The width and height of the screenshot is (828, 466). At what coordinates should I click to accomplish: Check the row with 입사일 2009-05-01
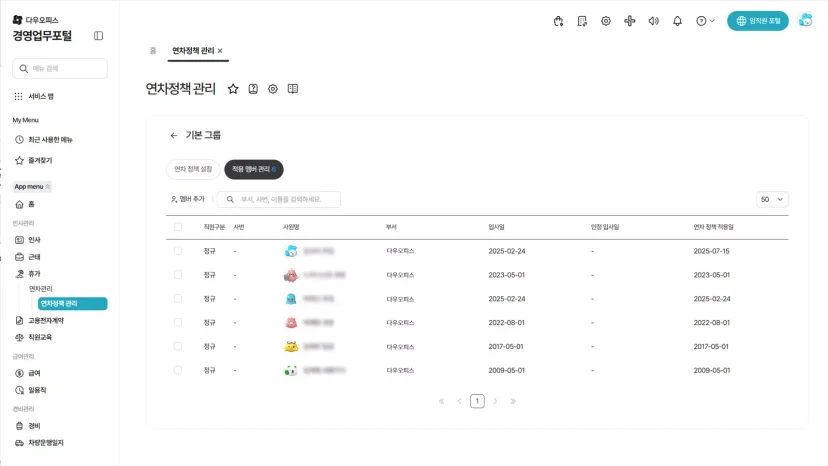click(x=178, y=370)
